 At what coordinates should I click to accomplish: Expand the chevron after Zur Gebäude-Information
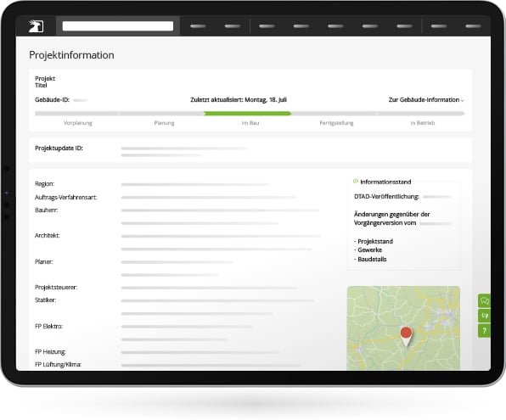pyautogui.click(x=463, y=101)
